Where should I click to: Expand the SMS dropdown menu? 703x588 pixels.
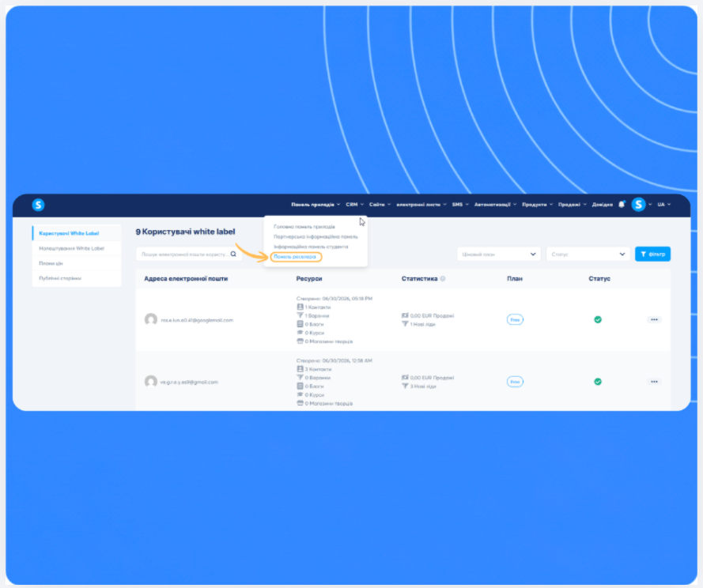point(460,205)
